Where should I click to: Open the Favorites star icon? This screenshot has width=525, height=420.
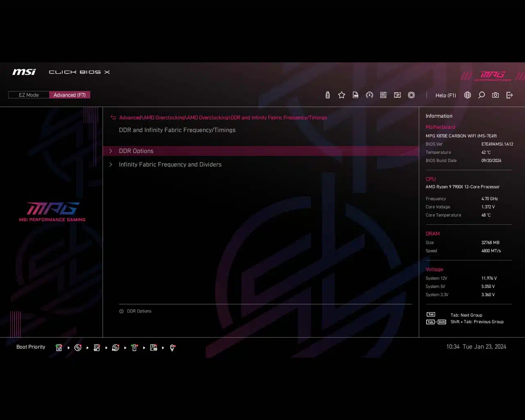coord(342,95)
